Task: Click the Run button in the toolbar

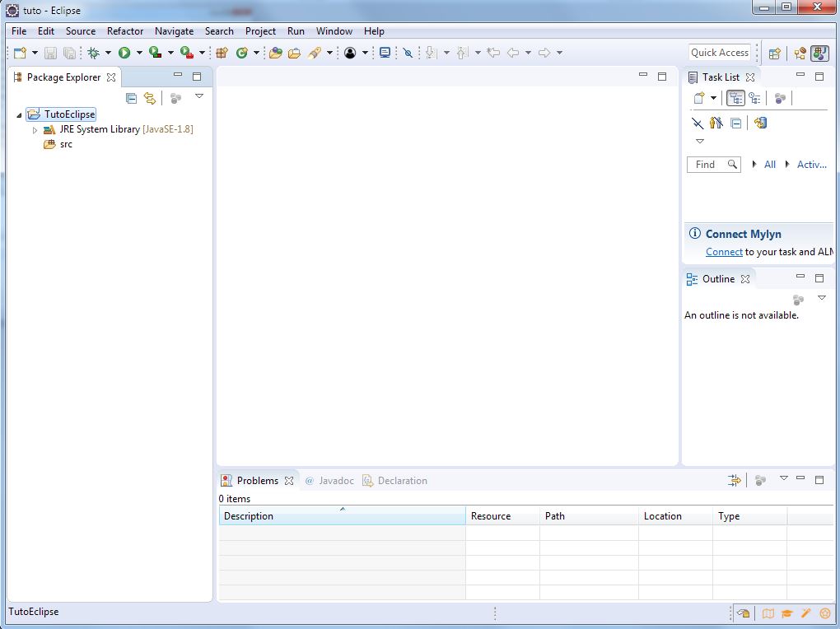Action: coord(124,53)
